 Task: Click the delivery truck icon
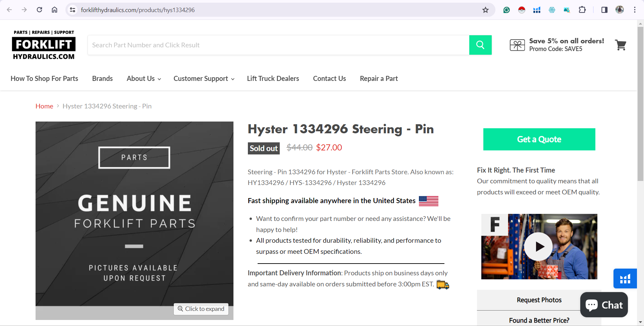click(x=443, y=285)
